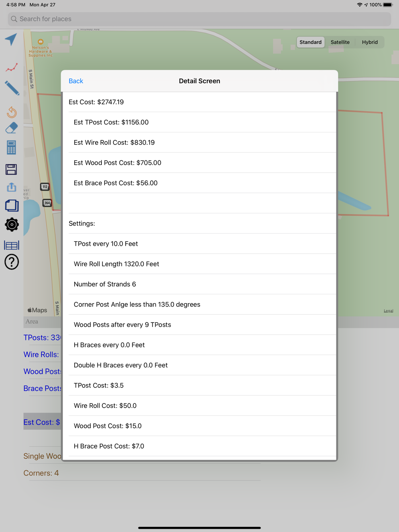Select Est Brace Post Cost: $56.00 row
This screenshot has height=532, width=399.
pyautogui.click(x=199, y=183)
